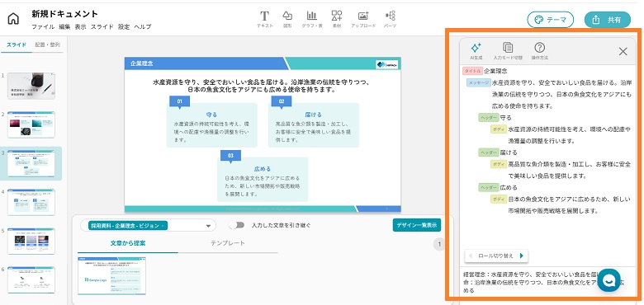This screenshot has width=644, height=305.
Task: Click the red タイトル tag in panel
Action: tap(472, 71)
